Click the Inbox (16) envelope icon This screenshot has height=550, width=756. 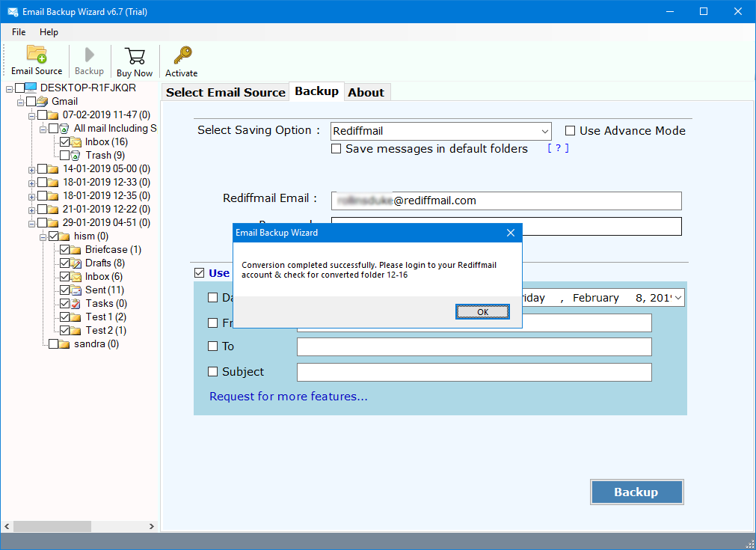pyautogui.click(x=76, y=142)
